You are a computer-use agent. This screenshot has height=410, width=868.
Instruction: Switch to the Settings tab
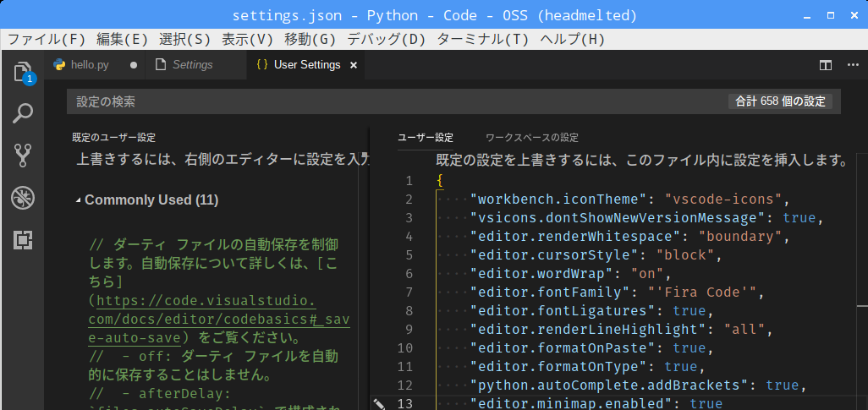click(x=192, y=65)
